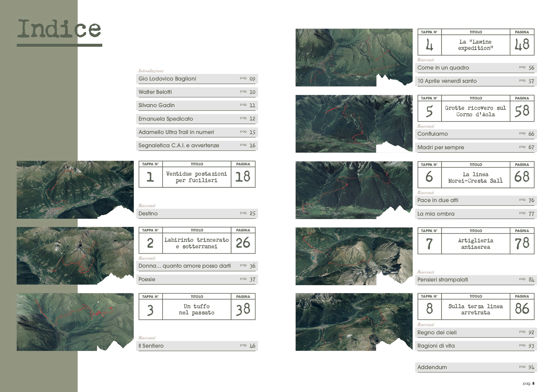551x392 pixels.
Task: Click page number 48 of Tappa 4
Action: coord(522,45)
